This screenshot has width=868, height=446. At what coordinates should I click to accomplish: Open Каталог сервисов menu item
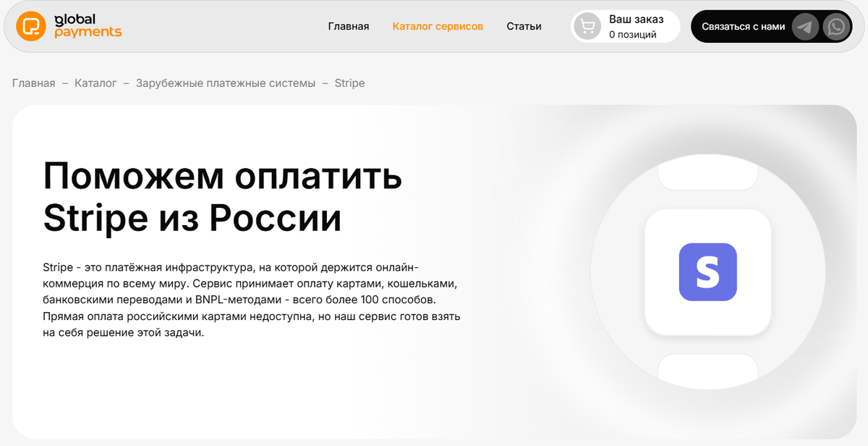pos(438,26)
